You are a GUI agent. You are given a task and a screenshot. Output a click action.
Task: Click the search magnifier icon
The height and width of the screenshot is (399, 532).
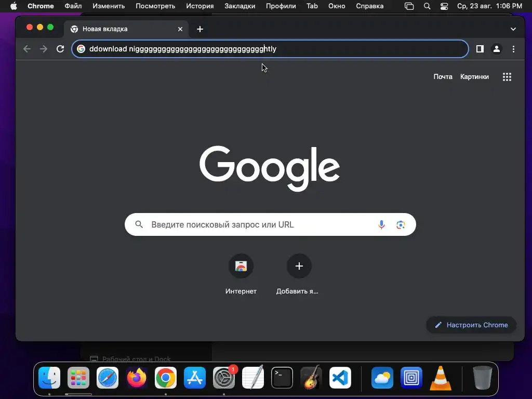tap(139, 224)
